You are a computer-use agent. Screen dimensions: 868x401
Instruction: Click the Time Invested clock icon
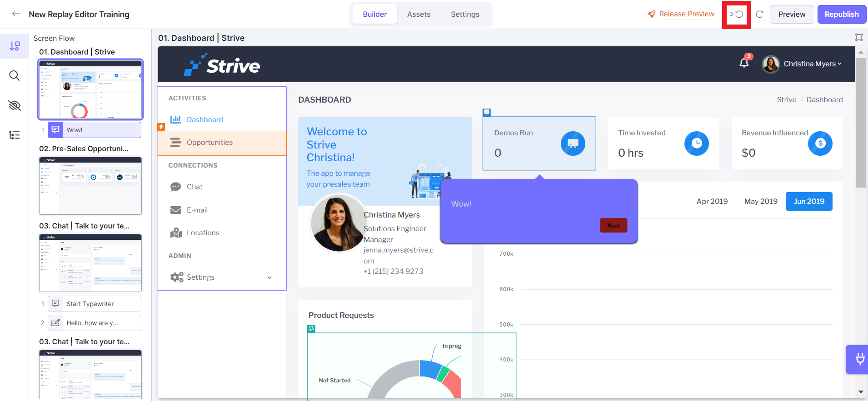coord(696,144)
